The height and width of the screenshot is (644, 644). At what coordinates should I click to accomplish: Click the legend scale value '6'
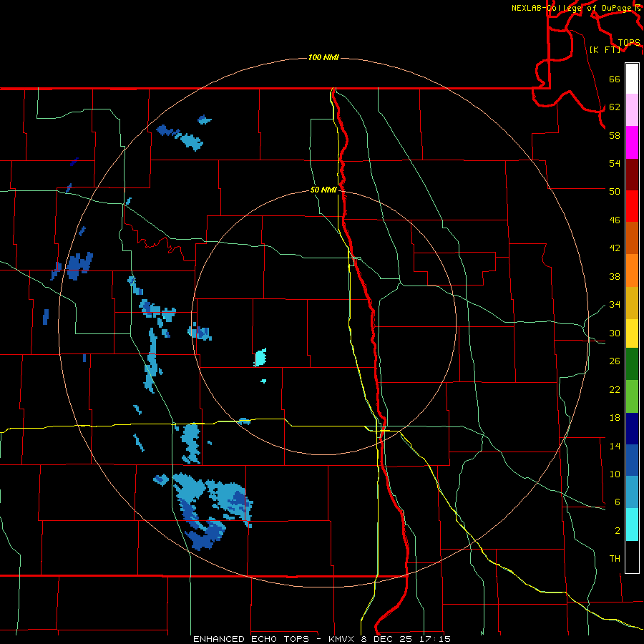point(617,502)
